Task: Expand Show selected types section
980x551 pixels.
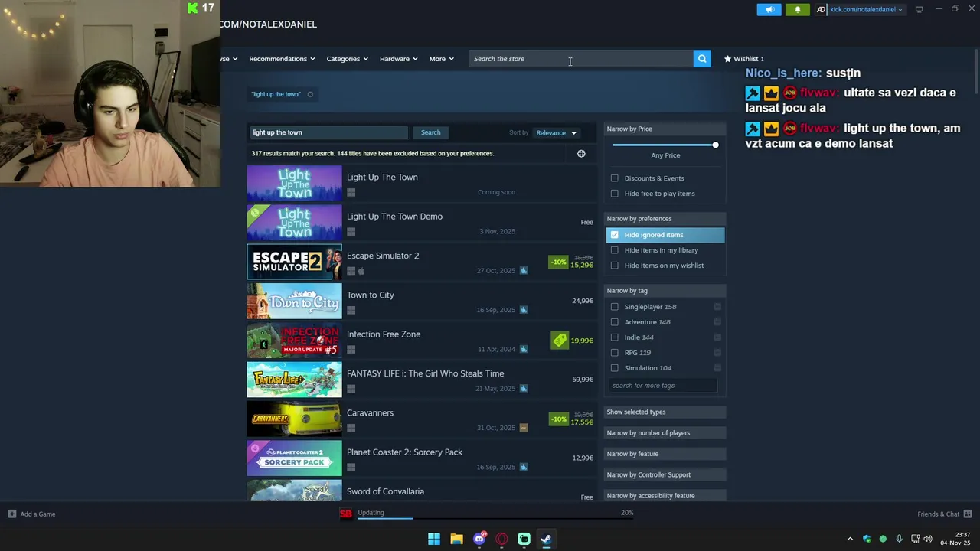Action: click(665, 412)
